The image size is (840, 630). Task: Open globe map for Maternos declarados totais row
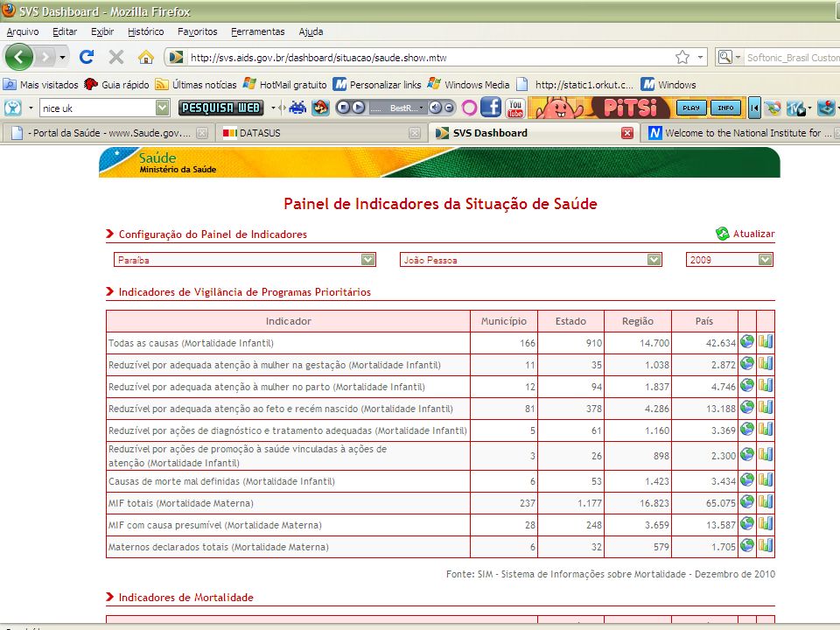click(746, 545)
